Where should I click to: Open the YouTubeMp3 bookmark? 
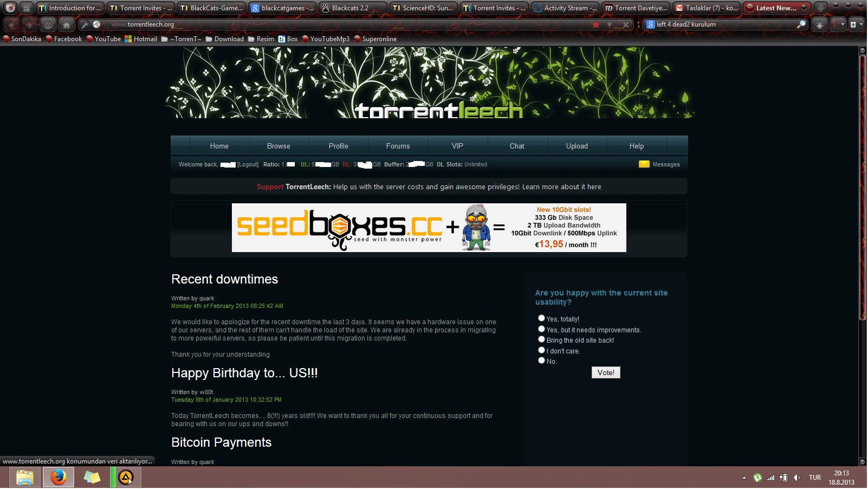(326, 39)
